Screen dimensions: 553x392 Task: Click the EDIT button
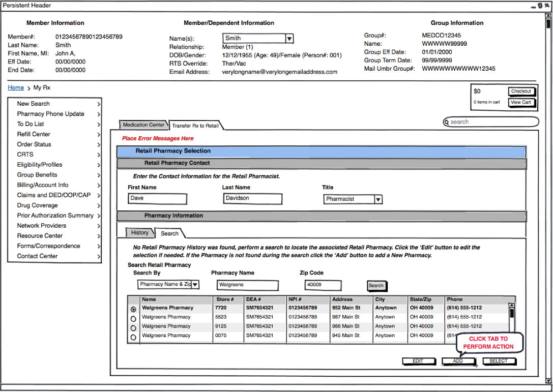(418, 361)
